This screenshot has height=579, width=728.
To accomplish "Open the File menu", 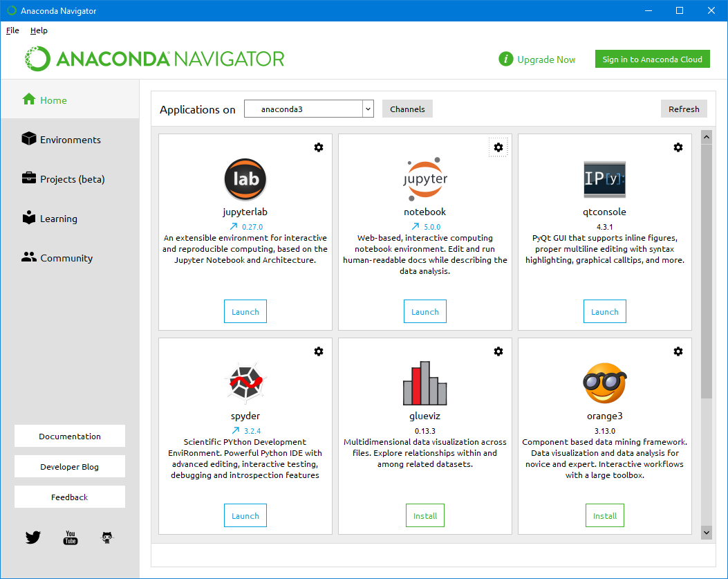I will [12, 30].
